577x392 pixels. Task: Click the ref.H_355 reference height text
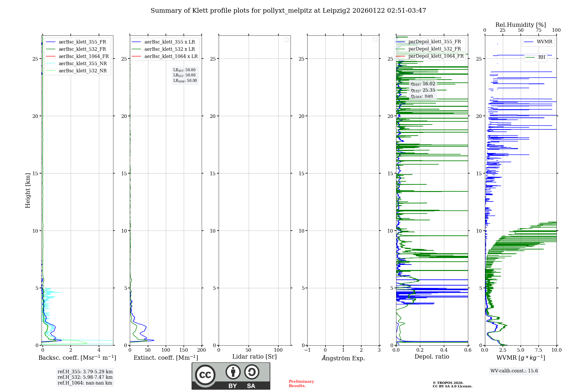85,372
